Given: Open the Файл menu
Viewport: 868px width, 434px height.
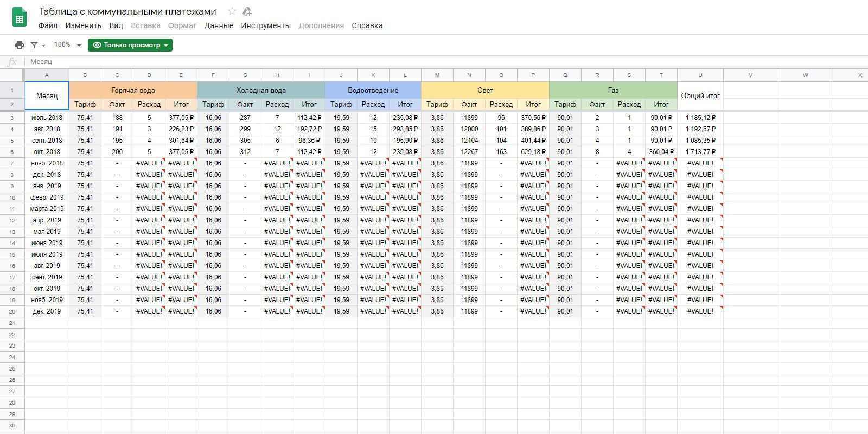Looking at the screenshot, I should coord(48,25).
